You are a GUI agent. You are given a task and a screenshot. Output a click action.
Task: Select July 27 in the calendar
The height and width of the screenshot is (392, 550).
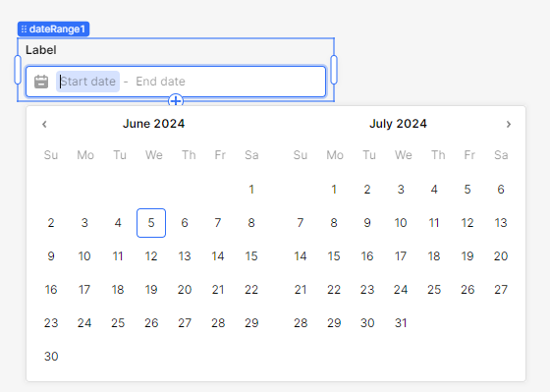click(501, 290)
